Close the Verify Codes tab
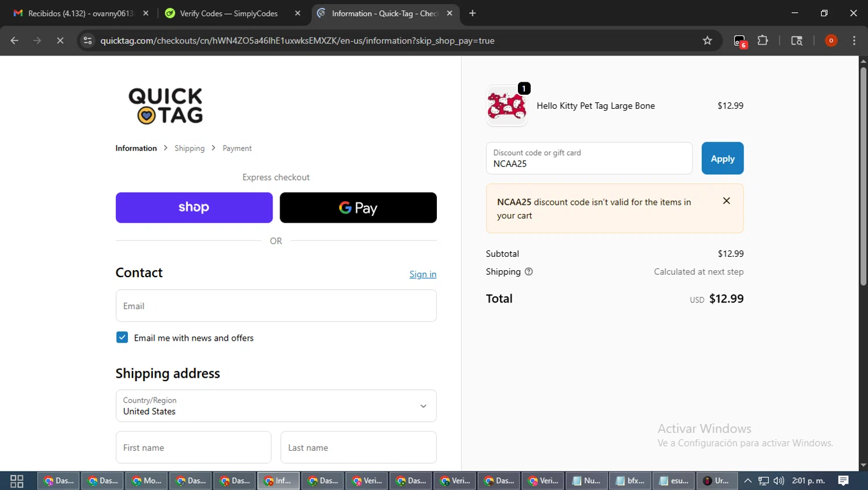This screenshot has width=868, height=490. (x=297, y=13)
